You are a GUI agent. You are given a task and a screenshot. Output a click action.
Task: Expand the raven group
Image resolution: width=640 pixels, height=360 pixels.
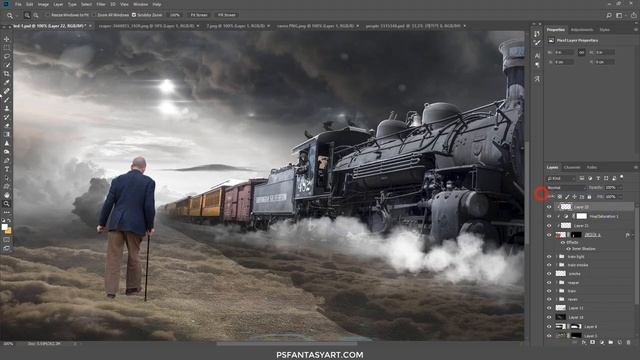556,300
